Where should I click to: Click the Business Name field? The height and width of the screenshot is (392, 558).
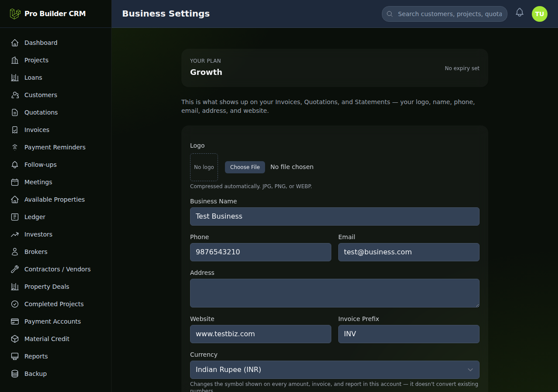[335, 216]
